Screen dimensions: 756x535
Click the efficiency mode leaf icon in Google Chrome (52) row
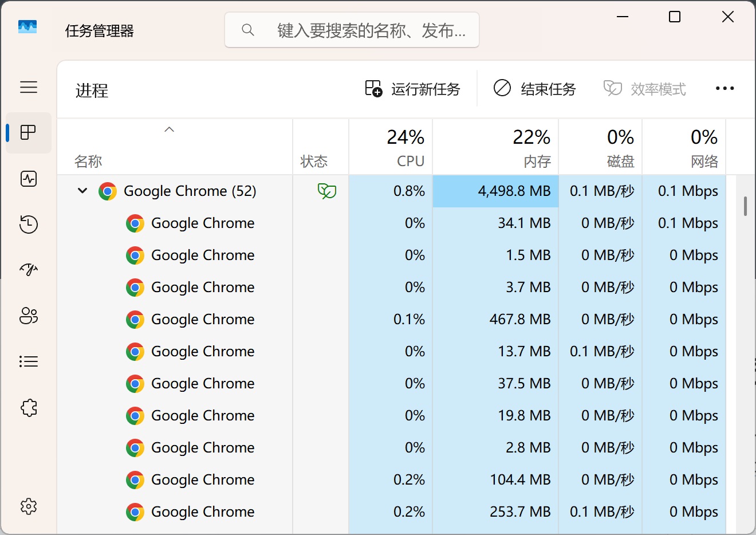coord(327,191)
